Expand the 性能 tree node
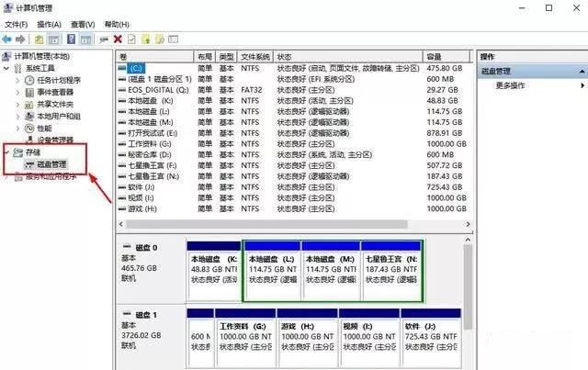The width and height of the screenshot is (588, 370). tap(17, 129)
